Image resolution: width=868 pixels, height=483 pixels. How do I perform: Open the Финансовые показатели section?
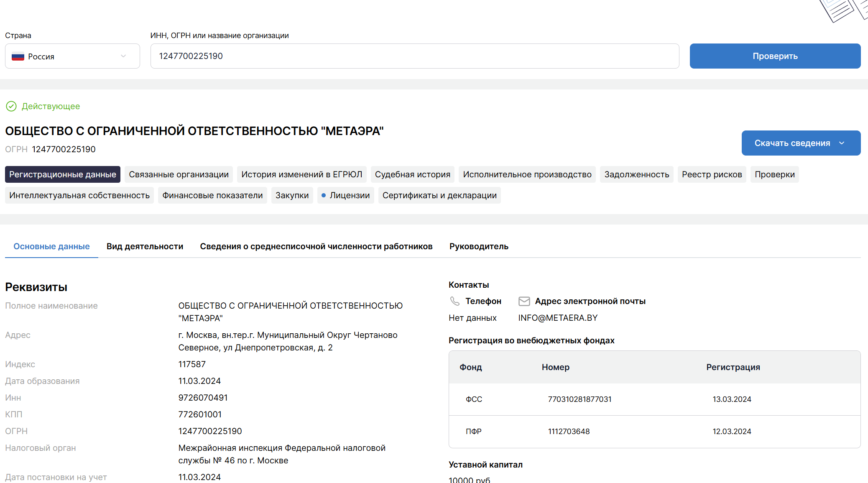point(212,195)
